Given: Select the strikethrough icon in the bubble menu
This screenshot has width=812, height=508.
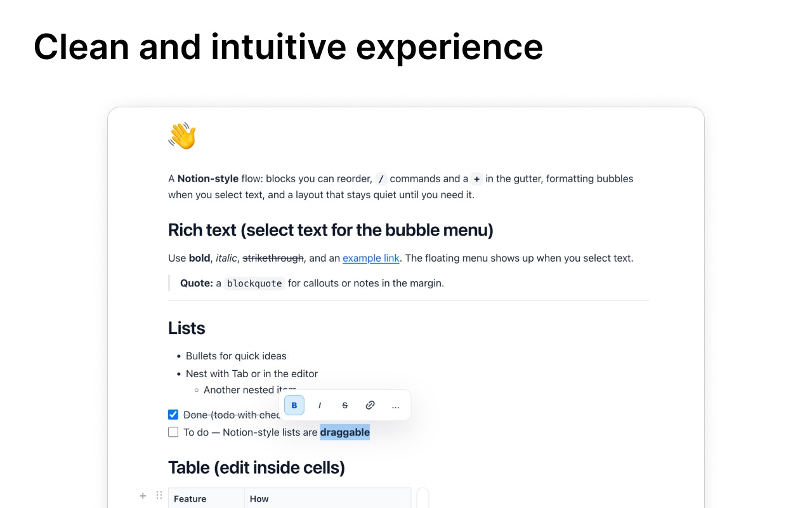Looking at the screenshot, I should (x=344, y=405).
